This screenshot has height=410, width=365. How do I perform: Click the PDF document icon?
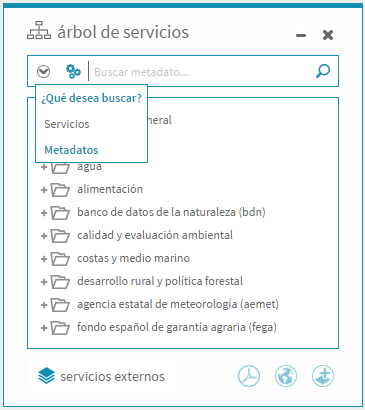[x=249, y=376]
